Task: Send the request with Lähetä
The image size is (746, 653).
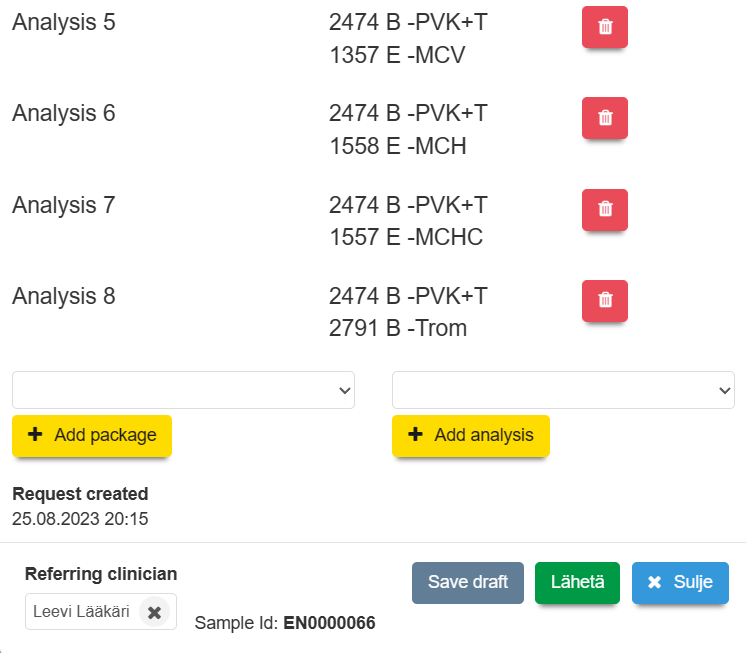Action: (x=577, y=582)
